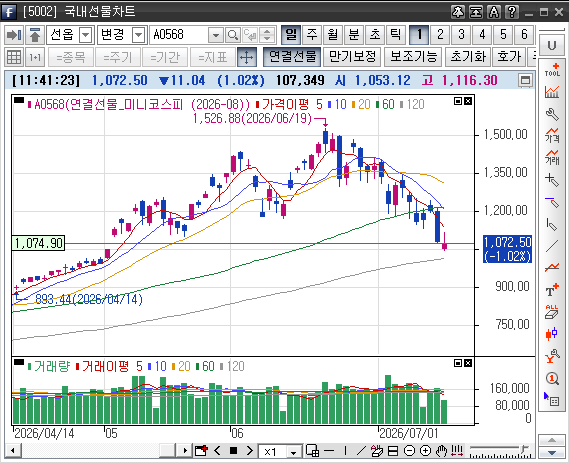Select the red zigzag trend tool
Viewport: 569px width, 463px height.
pyautogui.click(x=552, y=268)
